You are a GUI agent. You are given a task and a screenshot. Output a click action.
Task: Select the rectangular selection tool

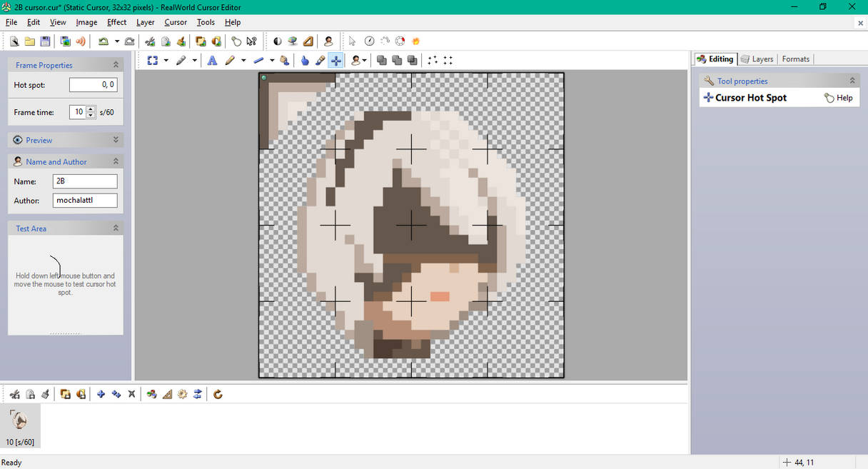[152, 60]
